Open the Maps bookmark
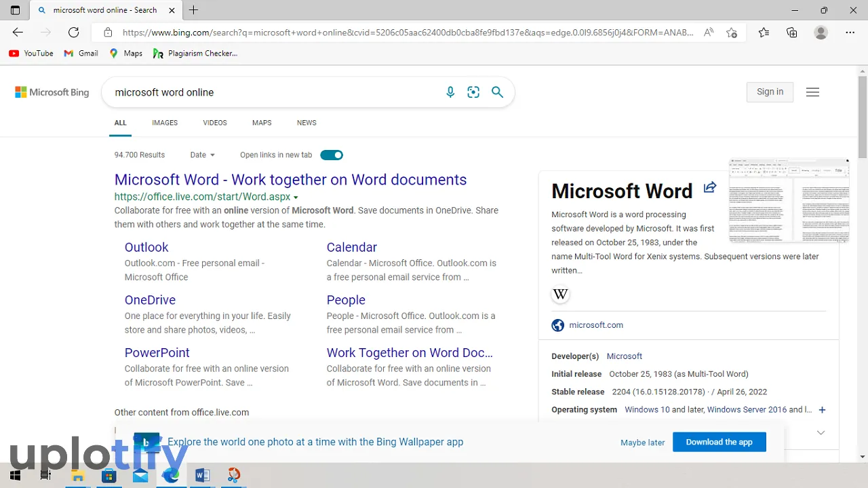The width and height of the screenshot is (868, 488). (x=125, y=53)
